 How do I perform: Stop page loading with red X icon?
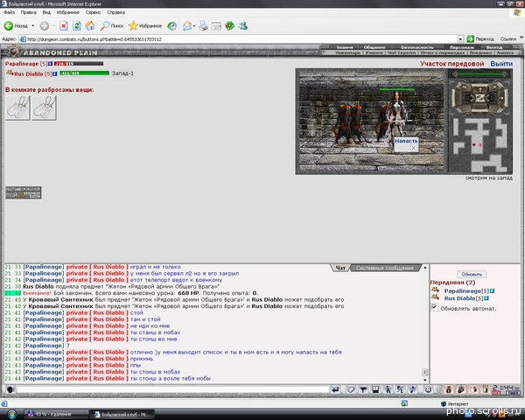tap(64, 25)
